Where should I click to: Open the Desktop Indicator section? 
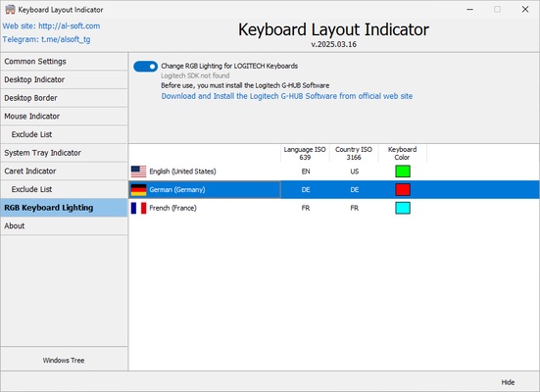64,79
